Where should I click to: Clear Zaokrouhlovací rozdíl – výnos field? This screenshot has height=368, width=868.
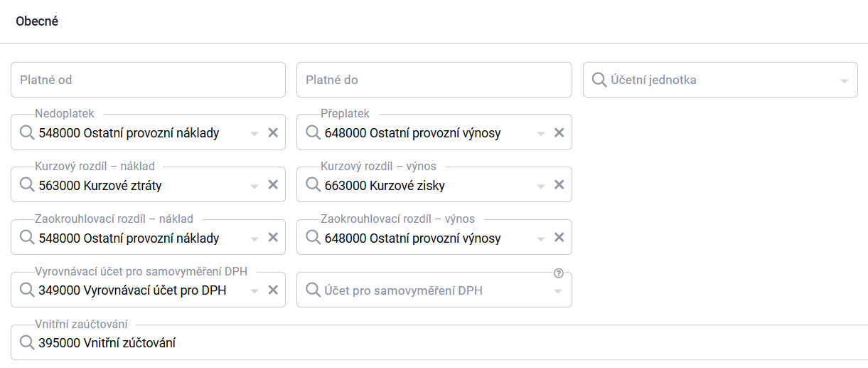pyautogui.click(x=559, y=238)
